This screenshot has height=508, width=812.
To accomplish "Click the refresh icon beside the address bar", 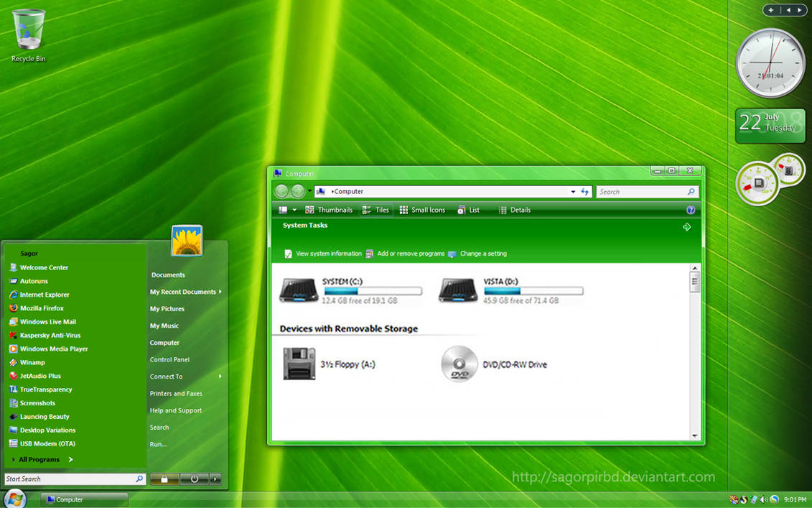I will tap(584, 192).
